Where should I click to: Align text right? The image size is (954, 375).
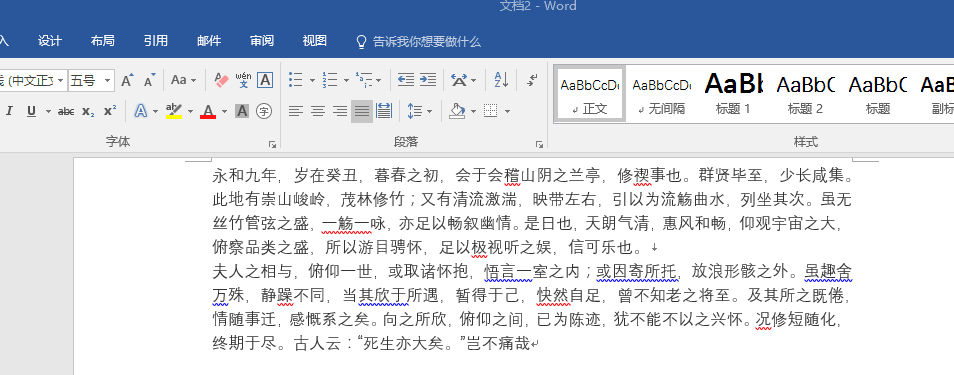click(x=339, y=111)
